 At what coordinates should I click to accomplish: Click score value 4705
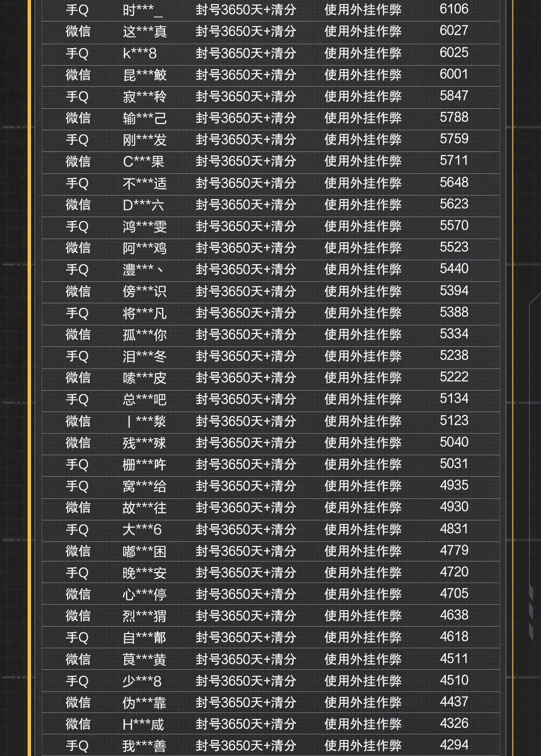(x=454, y=594)
